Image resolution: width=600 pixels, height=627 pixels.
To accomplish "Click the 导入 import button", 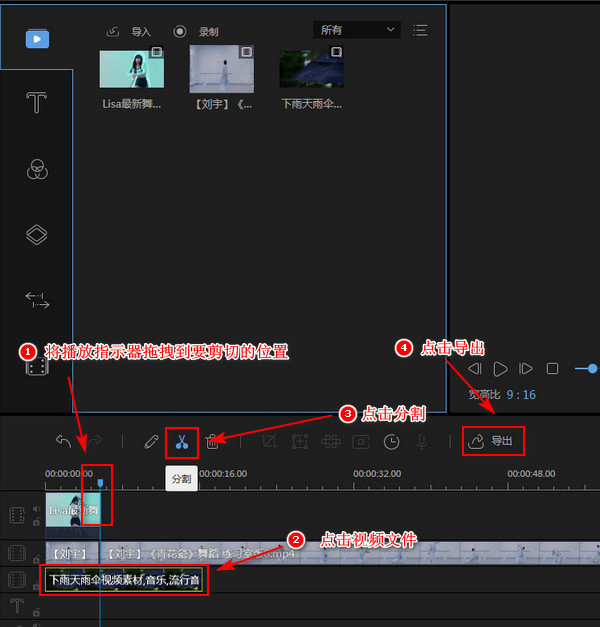I will click(129, 32).
